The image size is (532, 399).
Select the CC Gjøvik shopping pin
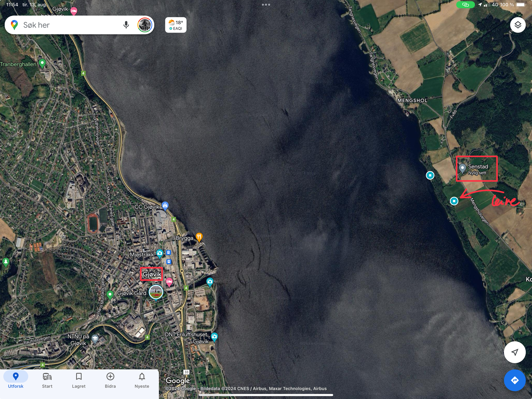(165, 206)
